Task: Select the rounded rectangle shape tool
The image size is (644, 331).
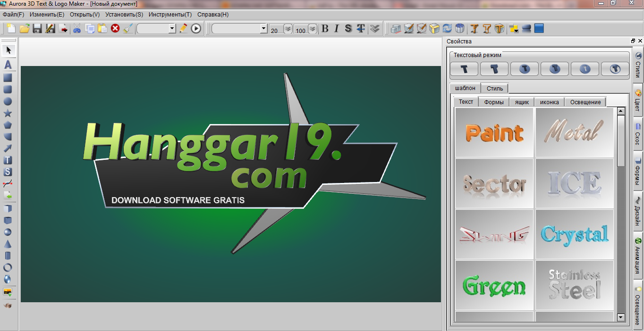Action: coord(8,90)
